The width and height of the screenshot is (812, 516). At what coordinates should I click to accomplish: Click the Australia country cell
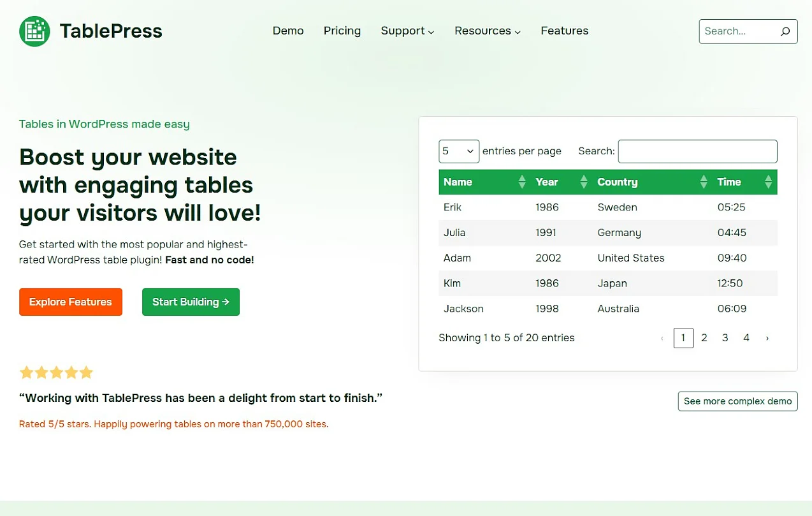[x=653, y=309]
